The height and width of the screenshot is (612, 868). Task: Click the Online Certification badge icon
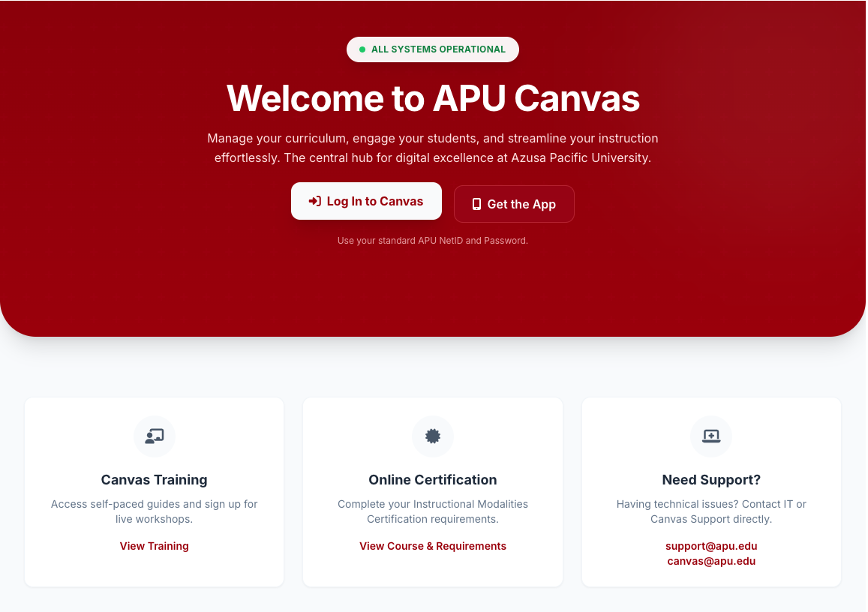tap(433, 436)
